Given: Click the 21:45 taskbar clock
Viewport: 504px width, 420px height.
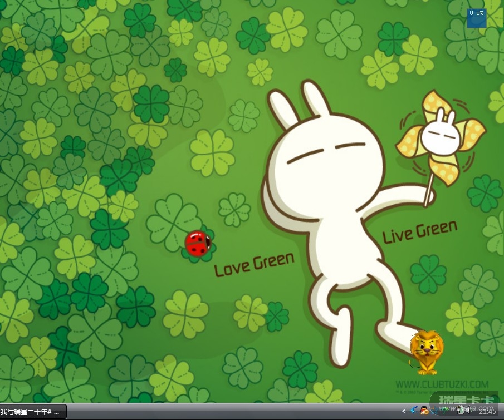Looking at the screenshot, I should pos(487,411).
